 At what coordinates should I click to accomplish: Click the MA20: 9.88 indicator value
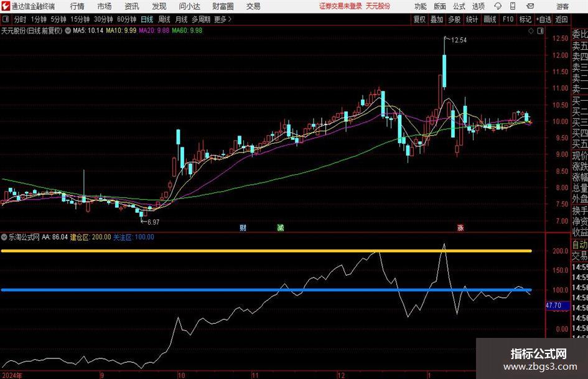point(154,30)
